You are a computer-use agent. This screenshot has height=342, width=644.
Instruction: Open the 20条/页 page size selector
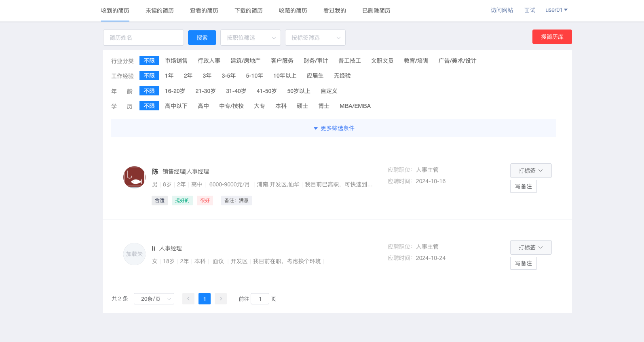pyautogui.click(x=154, y=299)
